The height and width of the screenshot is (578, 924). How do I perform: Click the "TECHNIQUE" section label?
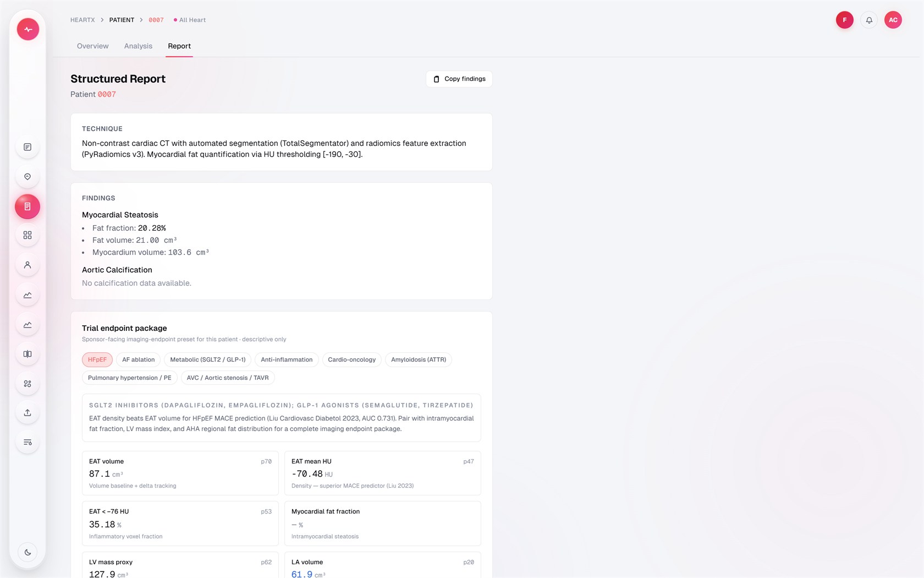(102, 129)
